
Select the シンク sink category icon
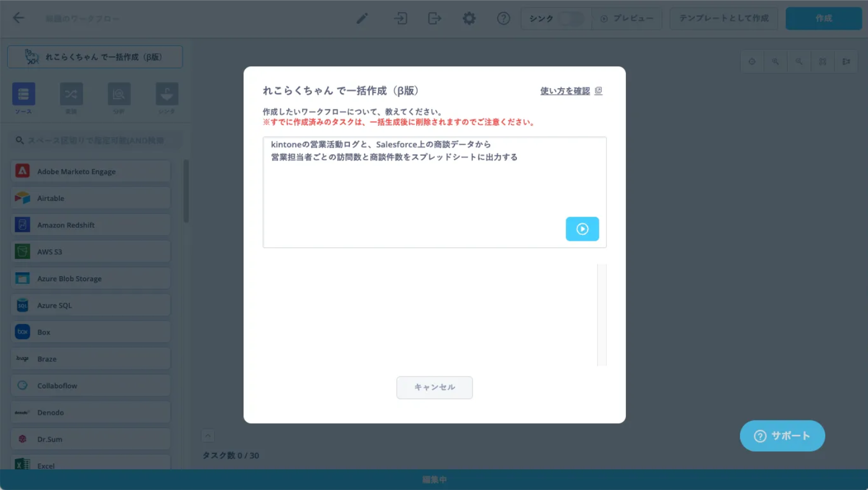(x=167, y=94)
